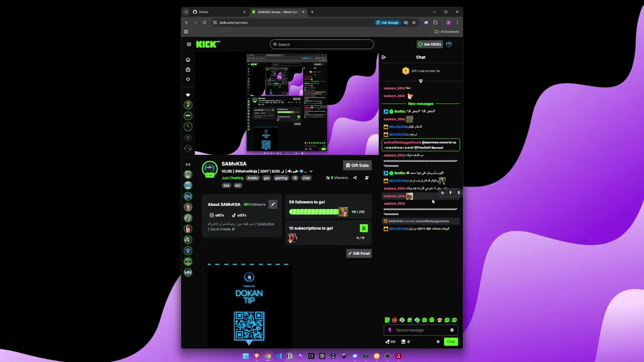
Task: Reply to sadeem_564 message arrow icon
Action: click(442, 193)
